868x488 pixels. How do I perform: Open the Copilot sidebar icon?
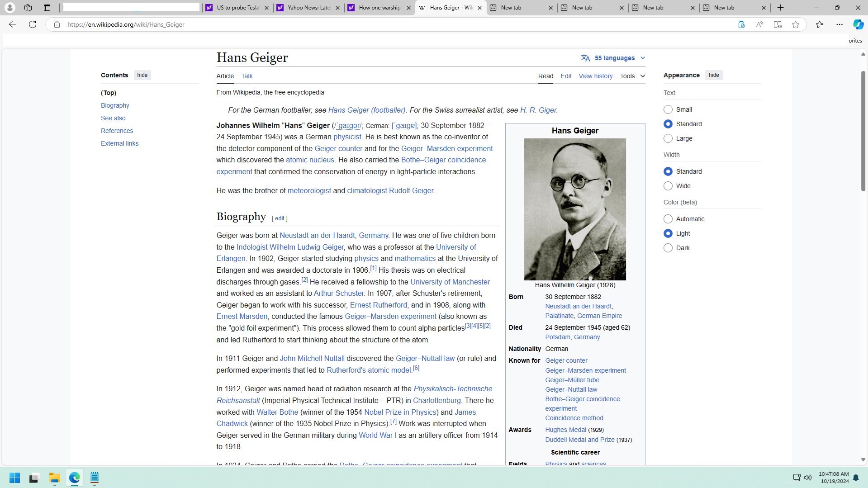click(x=858, y=24)
